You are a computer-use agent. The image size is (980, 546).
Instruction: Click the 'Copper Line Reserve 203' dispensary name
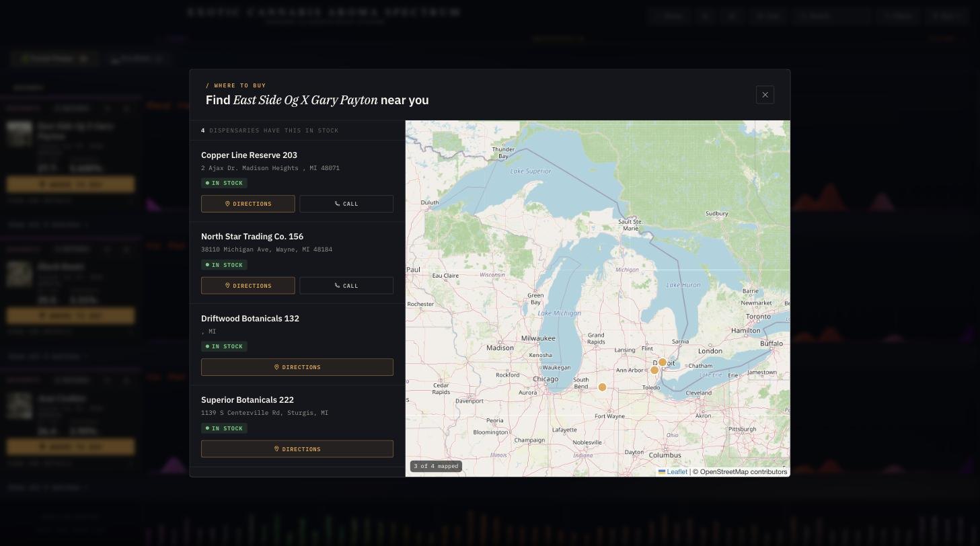(x=249, y=155)
